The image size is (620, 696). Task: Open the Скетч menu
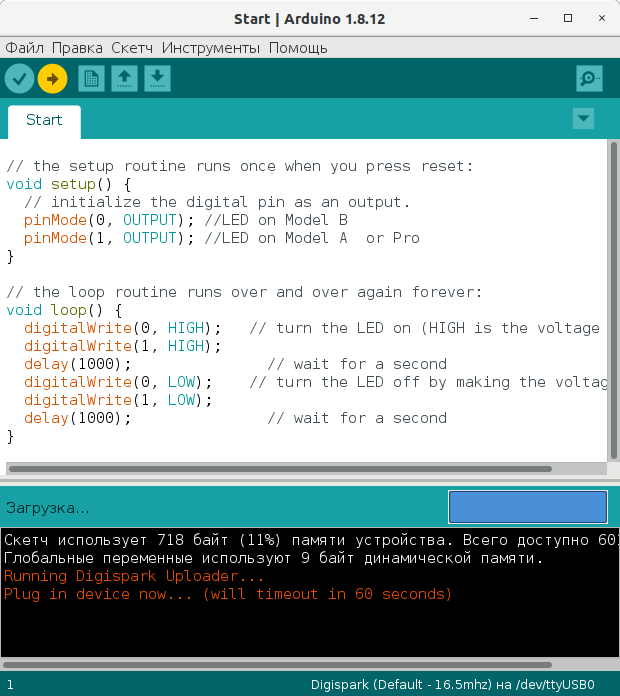[x=132, y=48]
